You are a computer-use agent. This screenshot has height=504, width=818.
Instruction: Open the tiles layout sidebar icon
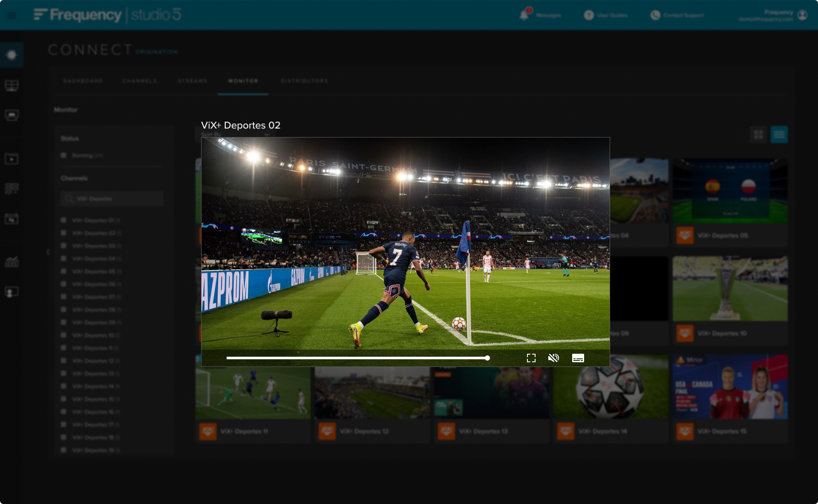point(12,188)
